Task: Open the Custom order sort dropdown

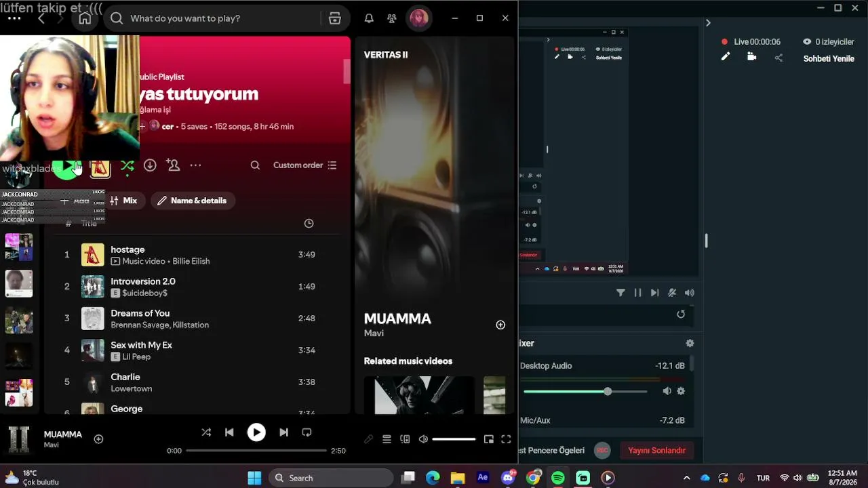Action: (305, 165)
